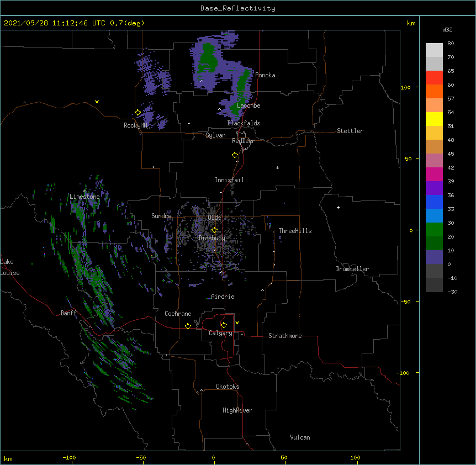
Task: Click the -50 tick on the right axis
Action: pos(405,302)
